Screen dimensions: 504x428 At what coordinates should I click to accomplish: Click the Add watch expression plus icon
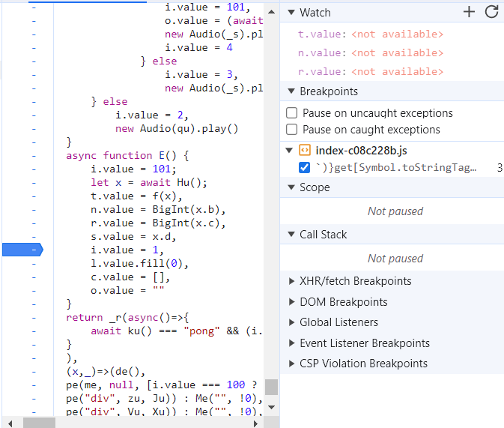pos(469,12)
